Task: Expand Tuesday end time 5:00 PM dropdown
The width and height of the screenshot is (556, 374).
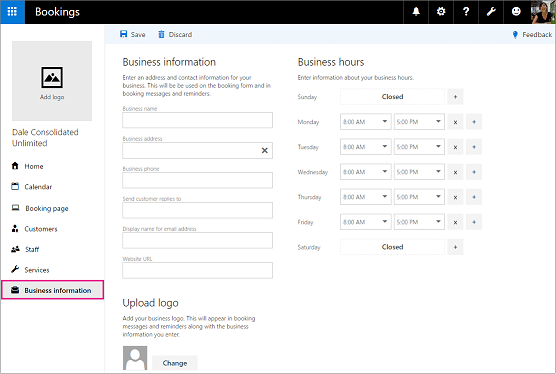Action: (419, 147)
